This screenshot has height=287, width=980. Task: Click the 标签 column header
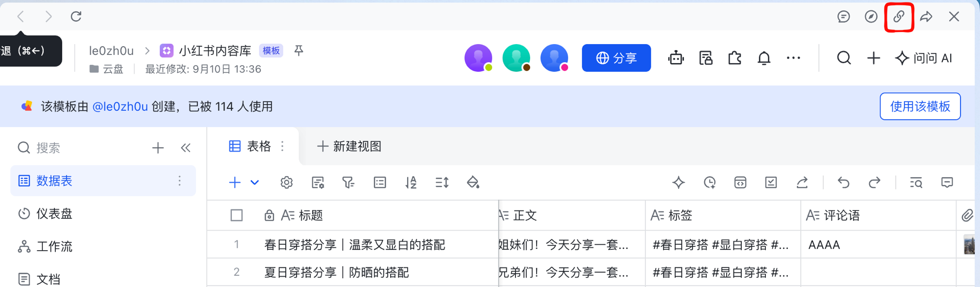pyautogui.click(x=723, y=215)
